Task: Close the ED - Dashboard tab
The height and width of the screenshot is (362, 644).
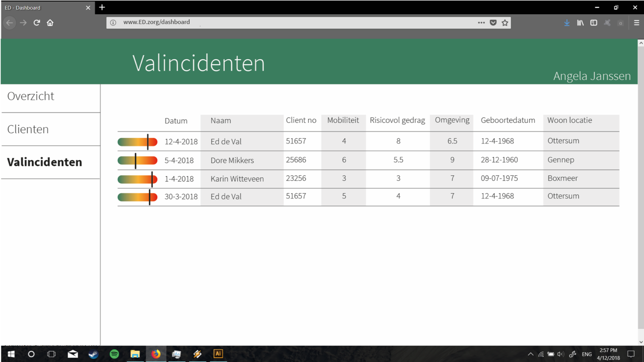Action: 88,8
